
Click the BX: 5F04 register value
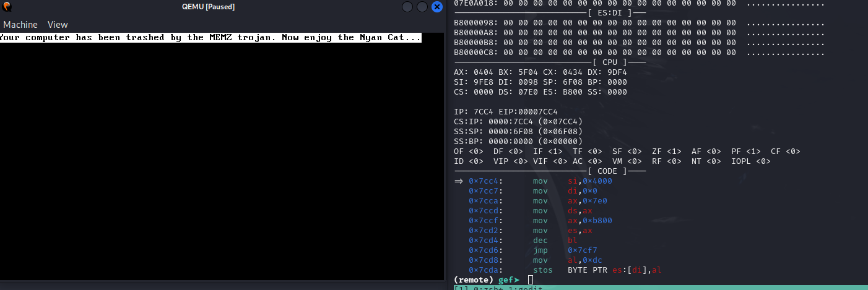point(518,72)
